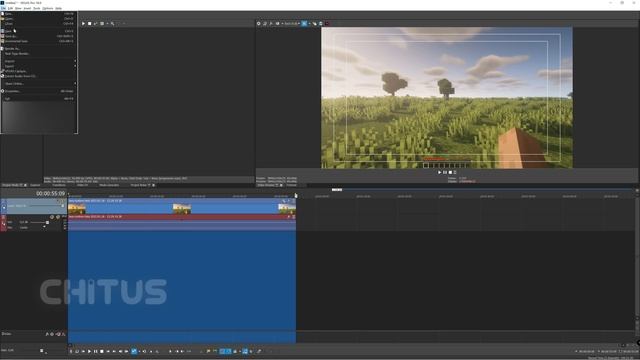Viewport: 640px width, 360px height.
Task: Expand the Import submenu
Action: point(38,61)
